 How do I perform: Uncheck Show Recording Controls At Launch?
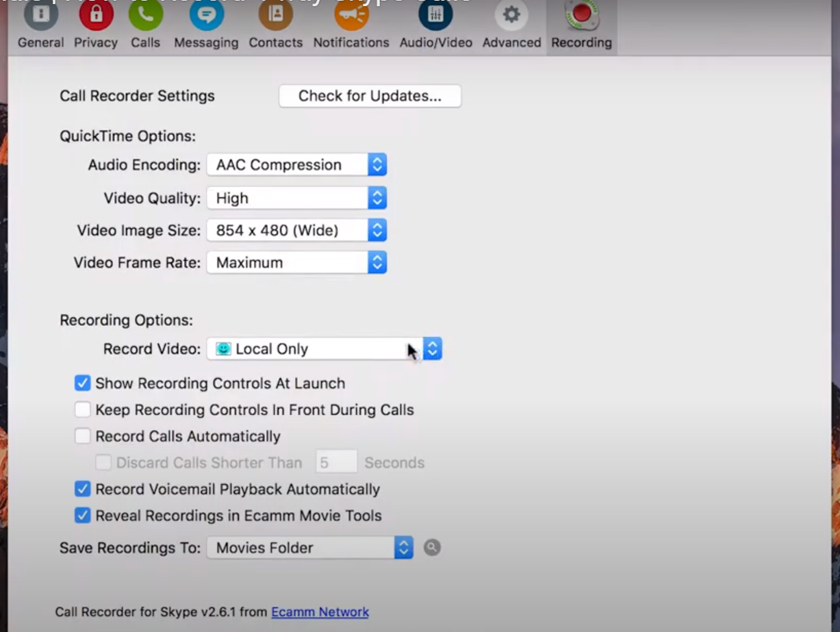(83, 383)
